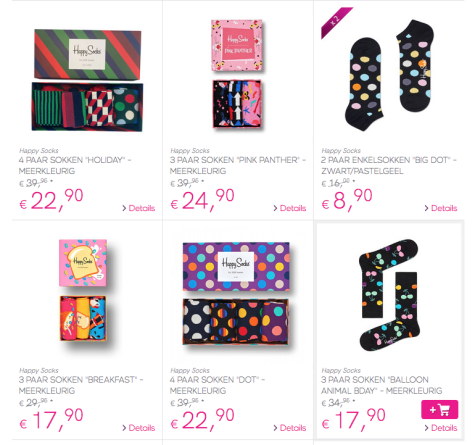Viewport: 475px width, 445px height.
Task: Open Details link for Breakfast socks
Action: 139,428
